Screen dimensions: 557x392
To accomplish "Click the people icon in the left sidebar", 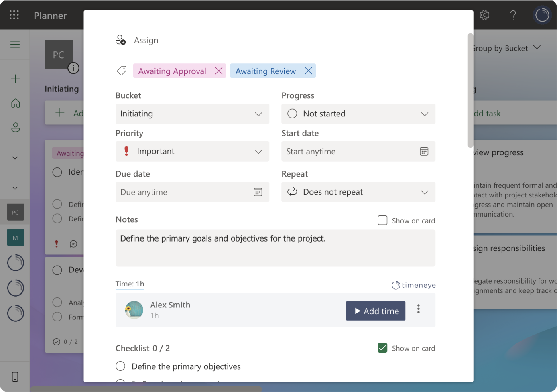I will click(15, 127).
